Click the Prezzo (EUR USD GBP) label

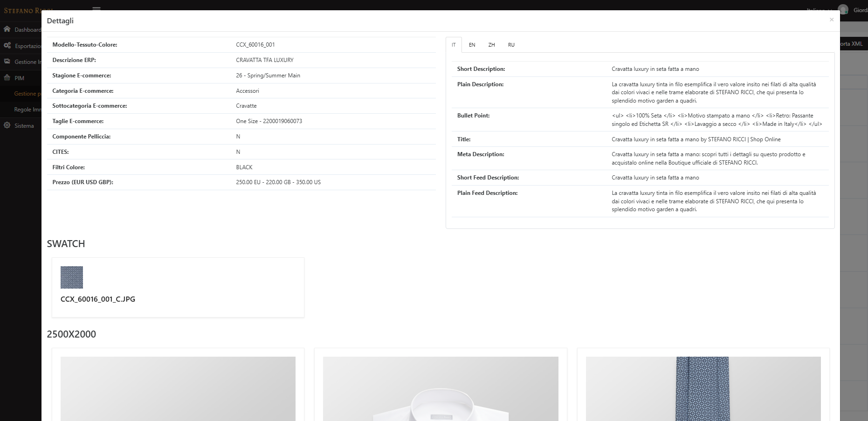pos(83,182)
